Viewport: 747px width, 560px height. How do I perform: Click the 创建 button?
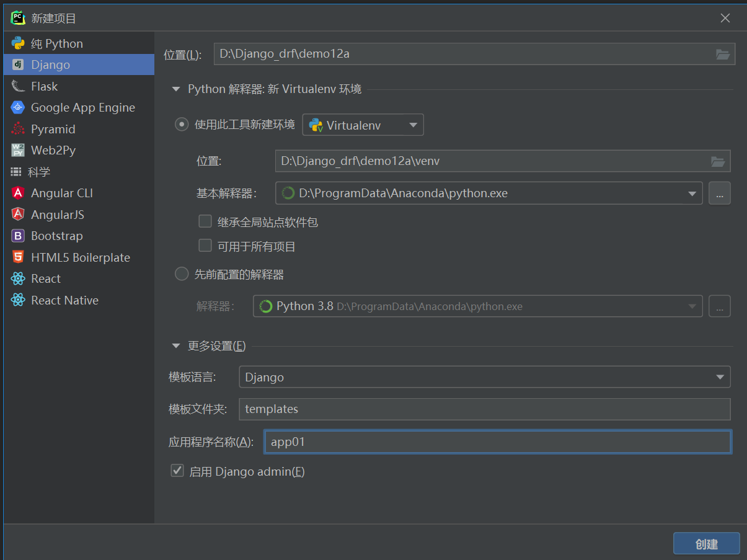click(x=706, y=544)
